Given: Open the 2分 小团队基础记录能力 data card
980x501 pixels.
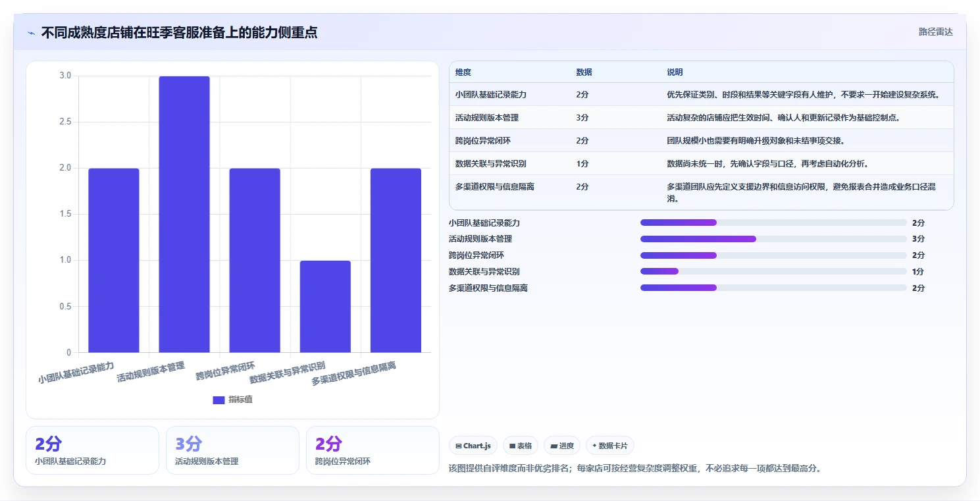Looking at the screenshot, I should pyautogui.click(x=92, y=450).
